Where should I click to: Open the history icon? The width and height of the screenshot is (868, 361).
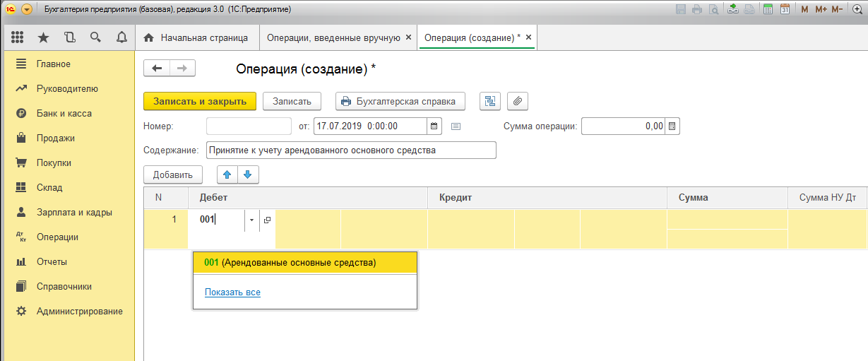tap(69, 37)
